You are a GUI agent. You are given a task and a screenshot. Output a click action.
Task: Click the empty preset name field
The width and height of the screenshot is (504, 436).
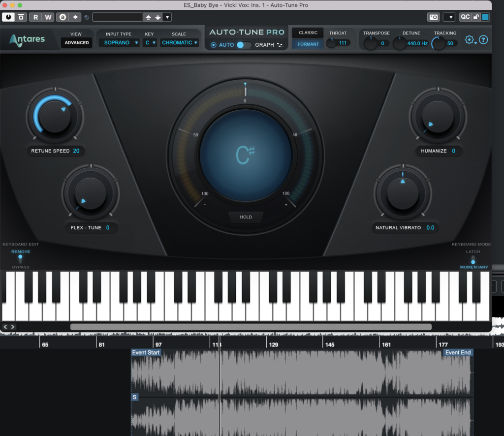coord(117,17)
